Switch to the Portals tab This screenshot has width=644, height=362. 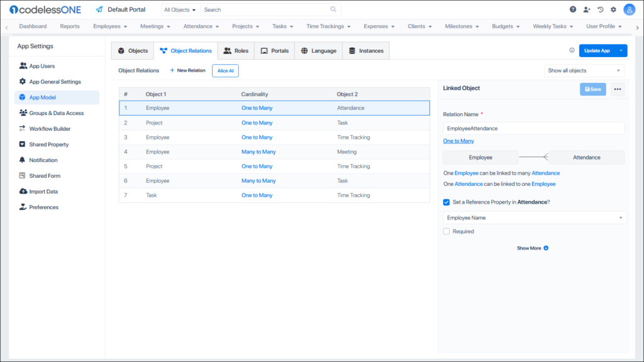(x=275, y=51)
